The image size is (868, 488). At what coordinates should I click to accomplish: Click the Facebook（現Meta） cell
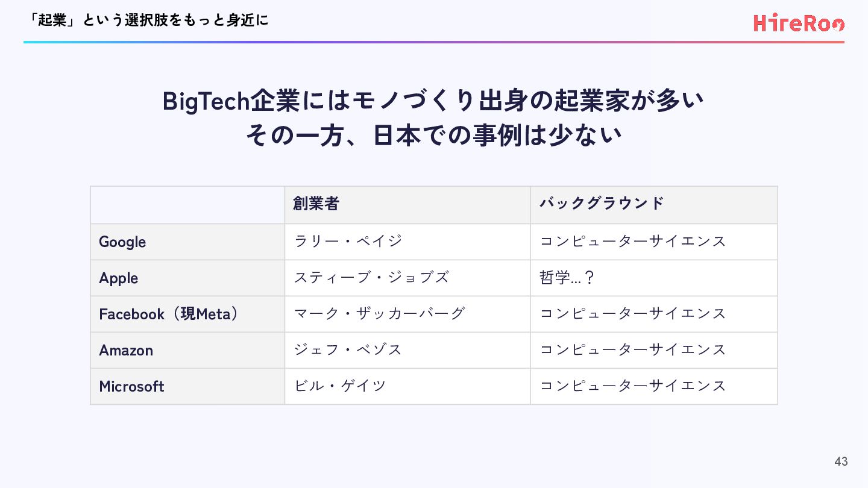187,314
